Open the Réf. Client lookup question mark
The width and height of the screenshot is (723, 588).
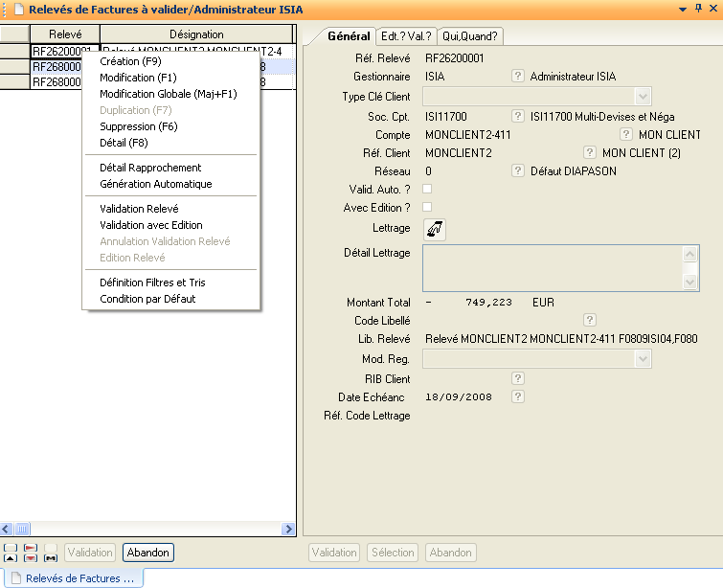coord(590,152)
